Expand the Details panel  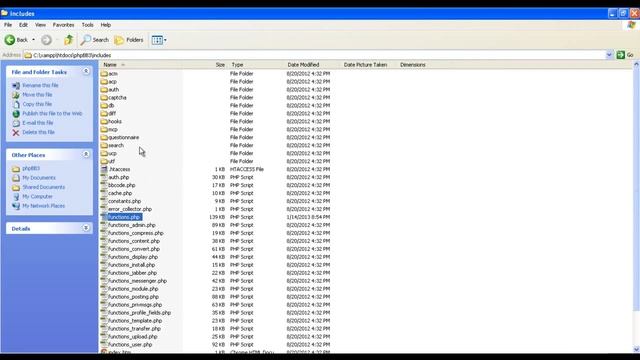click(x=86, y=228)
